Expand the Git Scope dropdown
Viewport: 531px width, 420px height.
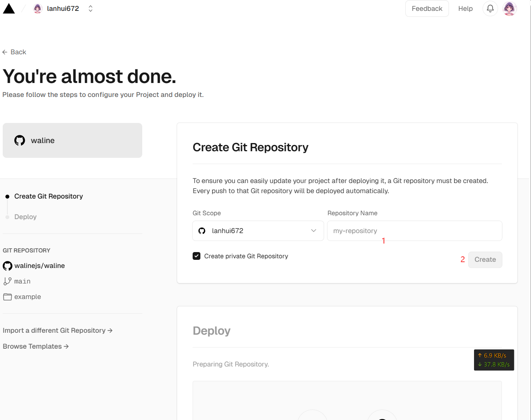[x=258, y=231]
